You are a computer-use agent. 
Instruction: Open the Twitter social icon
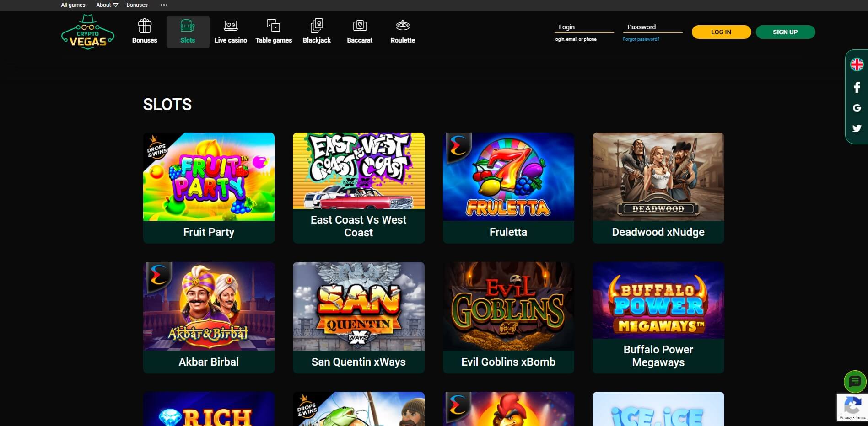click(x=857, y=128)
